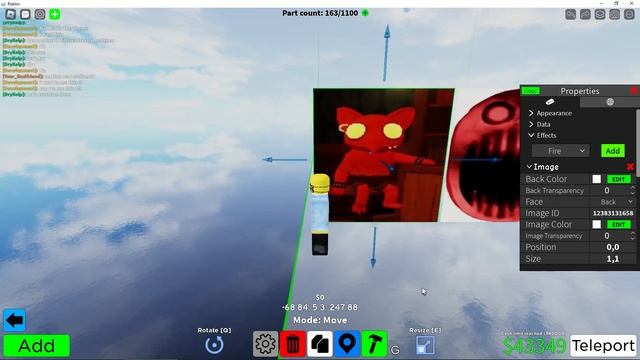Image resolution: width=640 pixels, height=360 pixels.
Task: Click the Image Transparency value field
Action: coord(607,236)
